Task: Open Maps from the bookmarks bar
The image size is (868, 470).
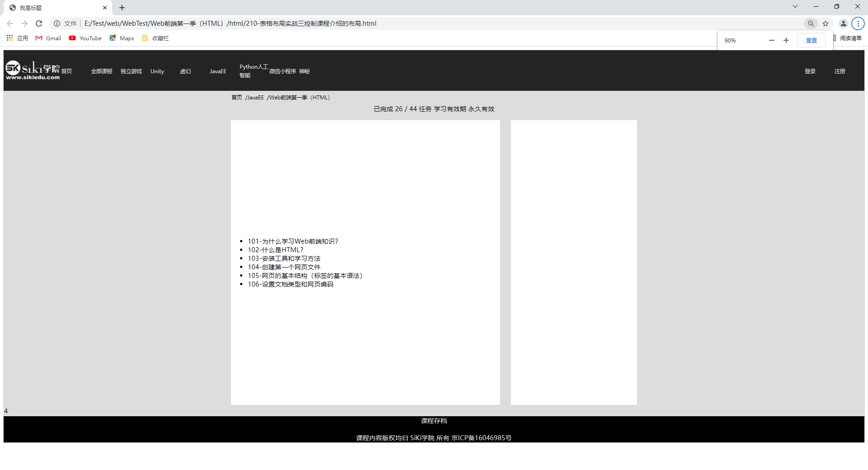Action: (121, 38)
